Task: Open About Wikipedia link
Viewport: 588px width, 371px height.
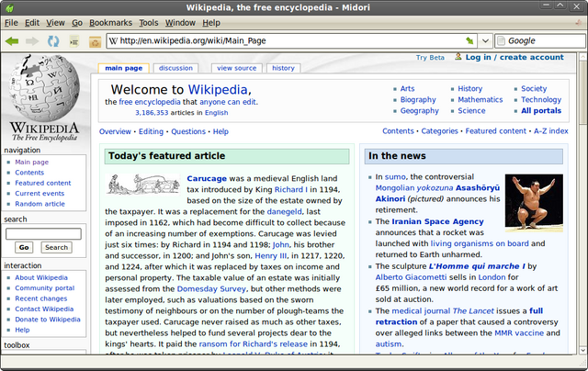Action: [41, 277]
